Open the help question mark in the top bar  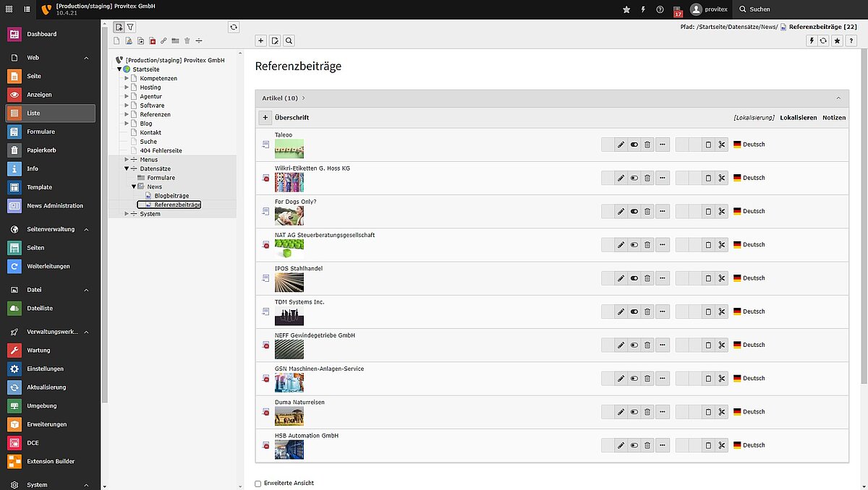tap(660, 9)
